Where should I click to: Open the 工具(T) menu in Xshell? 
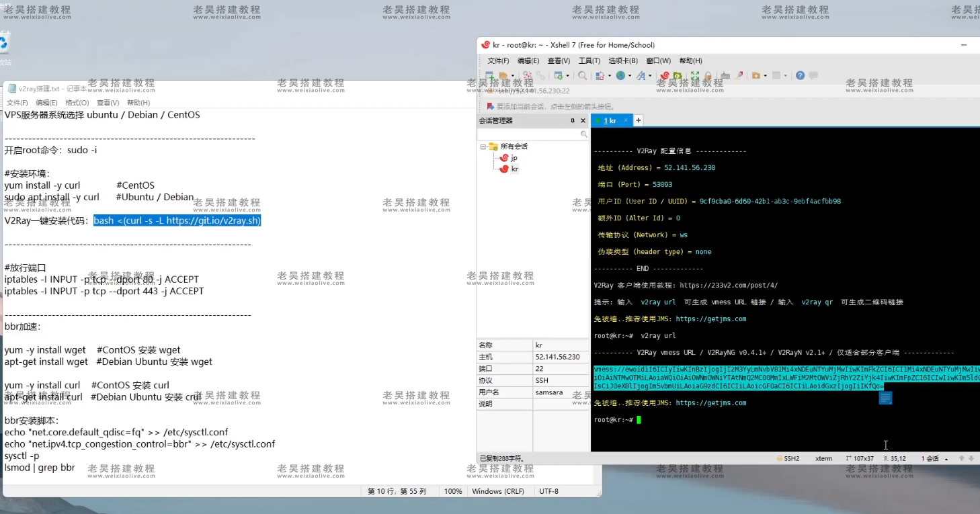tap(589, 61)
